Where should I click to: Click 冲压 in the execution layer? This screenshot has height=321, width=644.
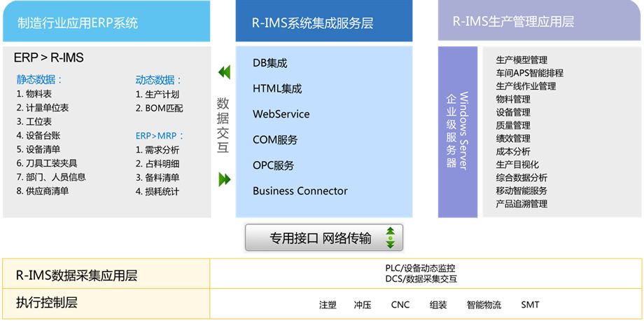pyautogui.click(x=363, y=305)
